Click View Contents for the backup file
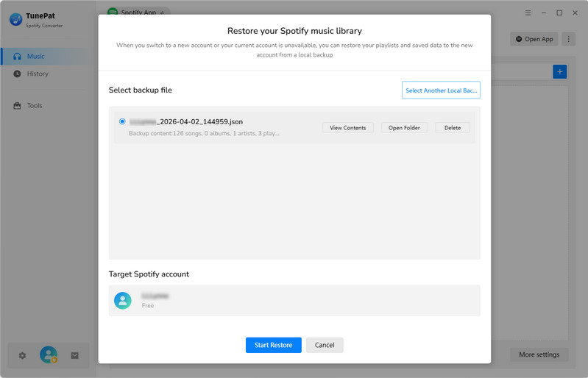The width and height of the screenshot is (588, 378). [347, 128]
